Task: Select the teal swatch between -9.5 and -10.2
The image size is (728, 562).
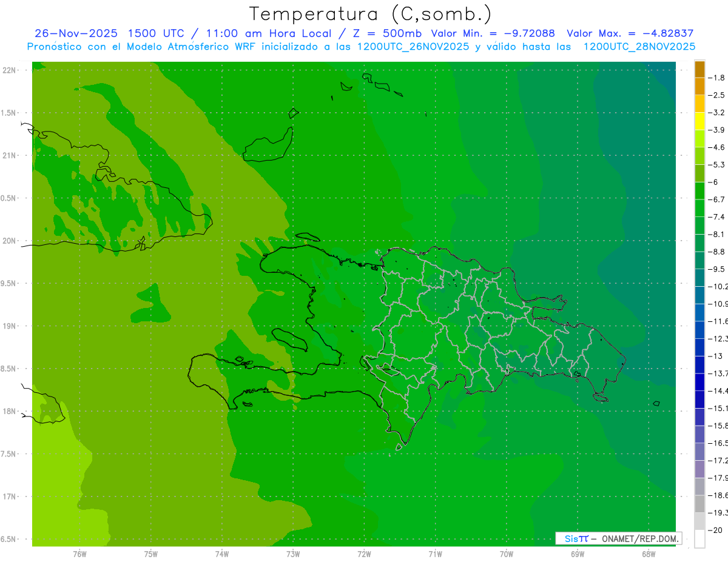Action: [x=700, y=278]
